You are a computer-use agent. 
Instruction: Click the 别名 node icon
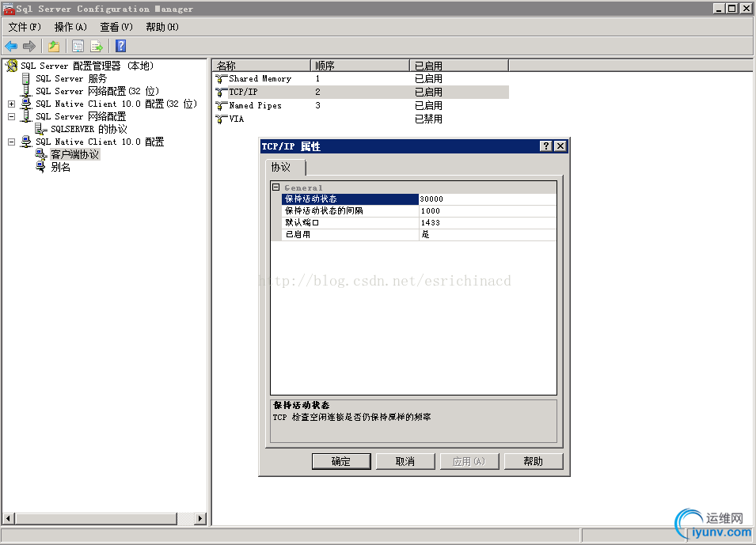(x=41, y=167)
